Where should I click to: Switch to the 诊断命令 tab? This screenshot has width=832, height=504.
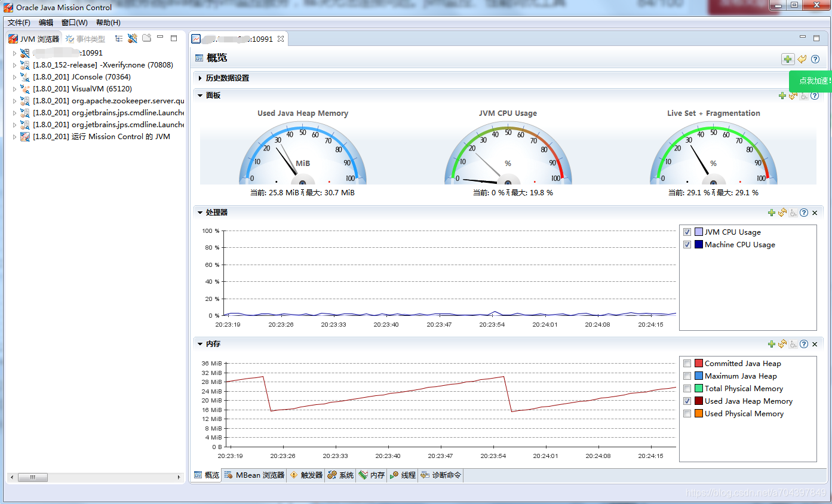click(441, 475)
